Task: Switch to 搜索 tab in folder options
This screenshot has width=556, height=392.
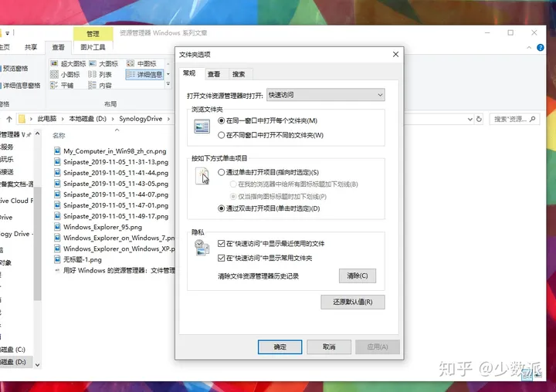Action: pyautogui.click(x=239, y=74)
